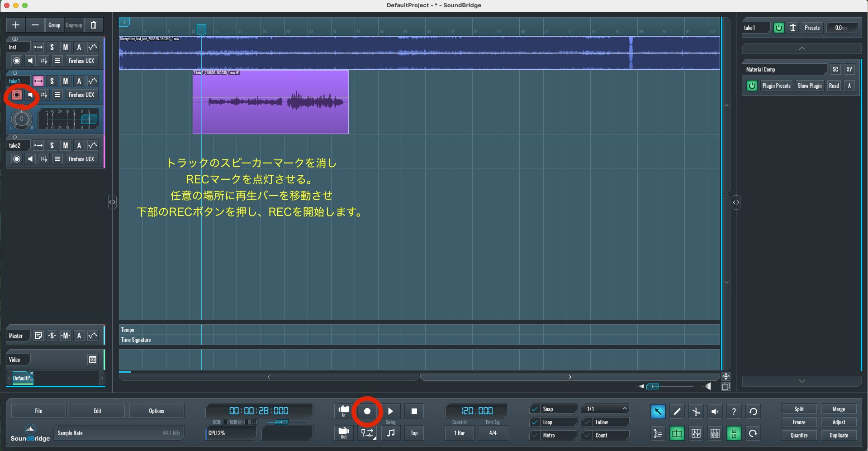Toggle the green rack panel icon
Viewport: 868px width, 451px height.
coord(734,433)
